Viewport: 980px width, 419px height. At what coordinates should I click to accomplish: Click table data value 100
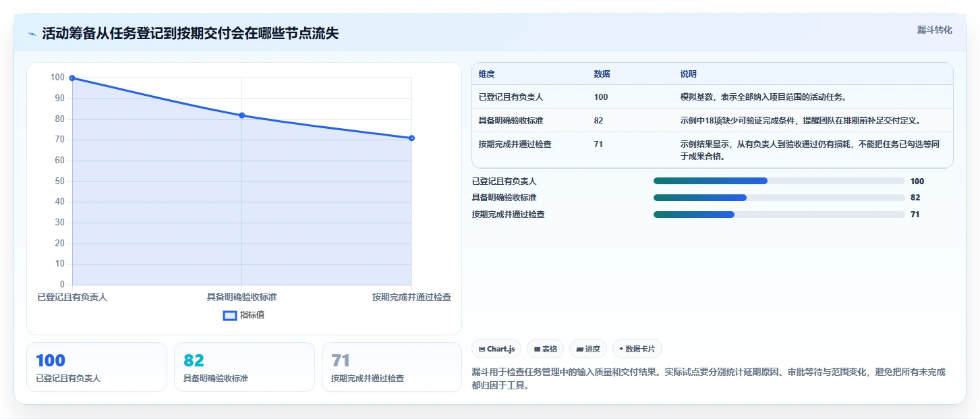click(601, 97)
